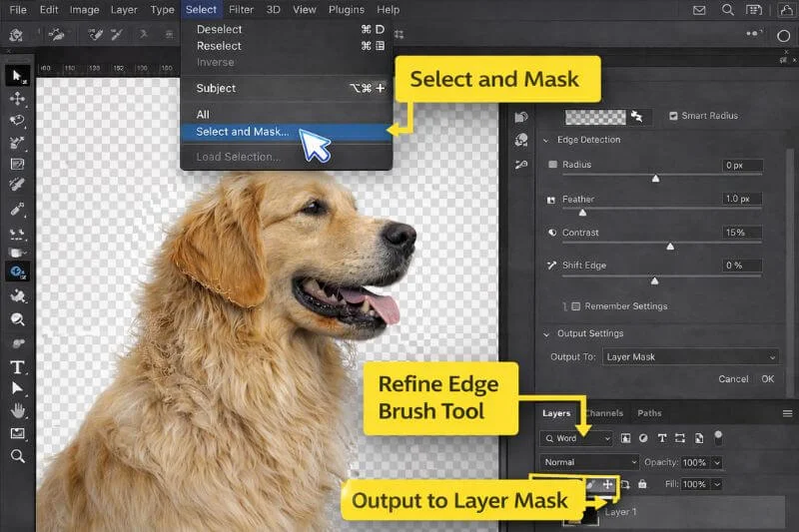Toggle the type layers filter (T) icon
This screenshot has width=799, height=532.
662,438
